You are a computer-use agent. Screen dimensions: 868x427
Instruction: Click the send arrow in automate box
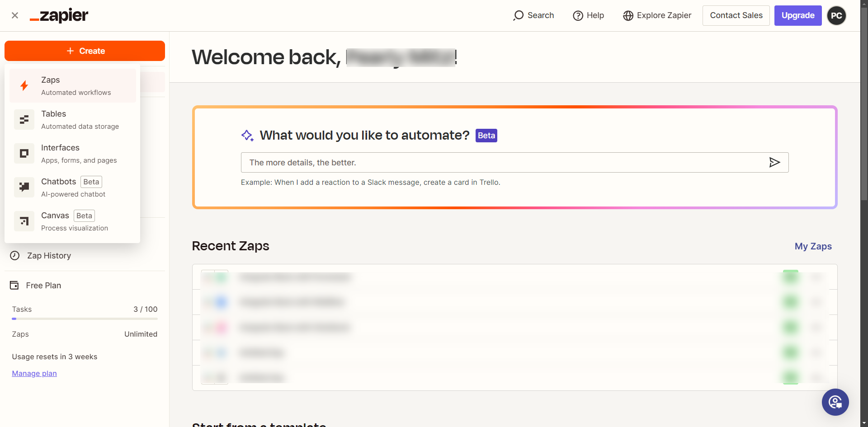(x=774, y=163)
